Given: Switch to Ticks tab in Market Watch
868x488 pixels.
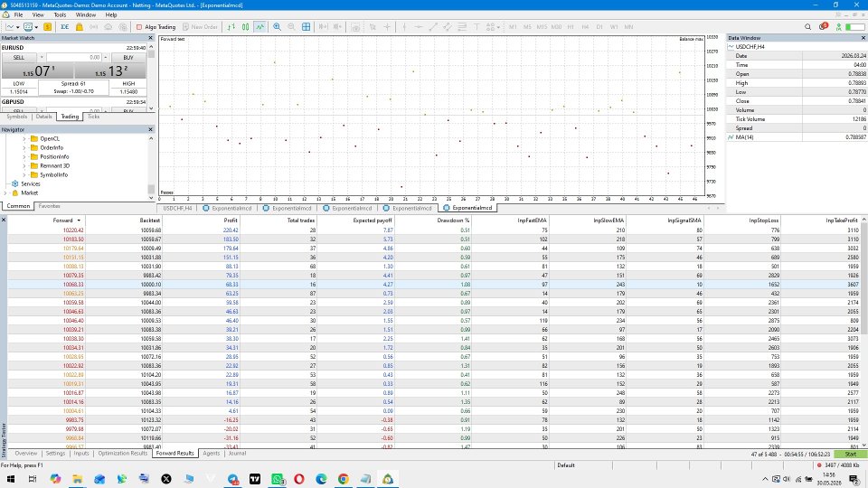Looking at the screenshot, I should tap(93, 117).
